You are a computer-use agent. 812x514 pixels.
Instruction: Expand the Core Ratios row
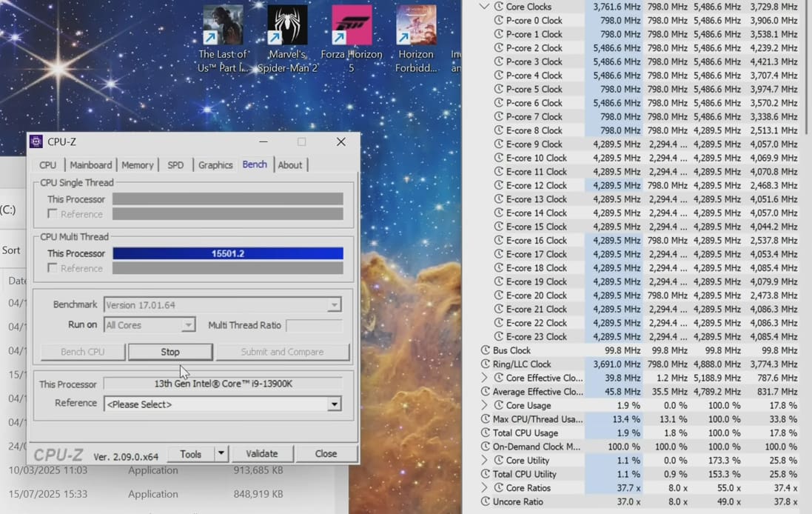click(x=484, y=488)
